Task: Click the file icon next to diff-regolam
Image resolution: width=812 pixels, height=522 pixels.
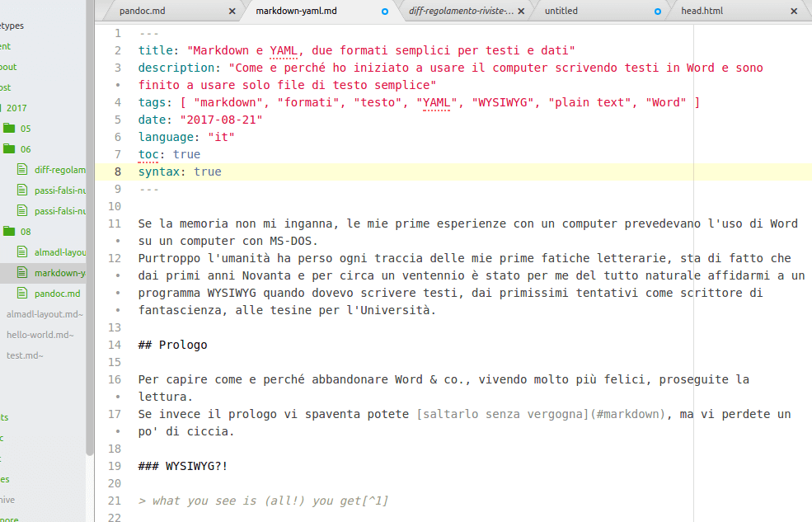Action: pyautogui.click(x=22, y=170)
